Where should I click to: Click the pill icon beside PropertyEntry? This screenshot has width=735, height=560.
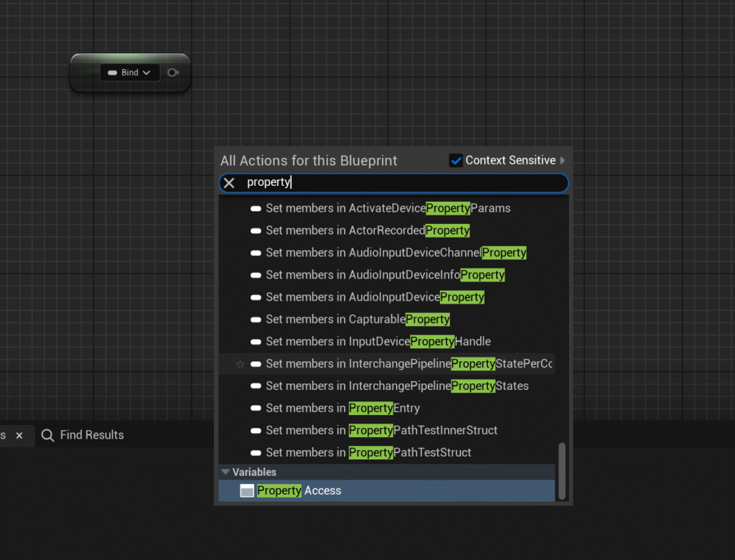tap(256, 409)
